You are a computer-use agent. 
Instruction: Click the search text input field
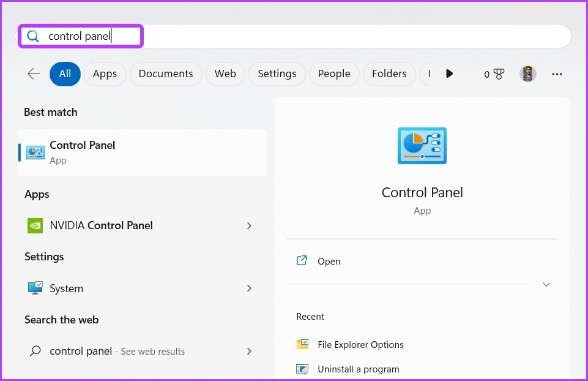tap(306, 36)
